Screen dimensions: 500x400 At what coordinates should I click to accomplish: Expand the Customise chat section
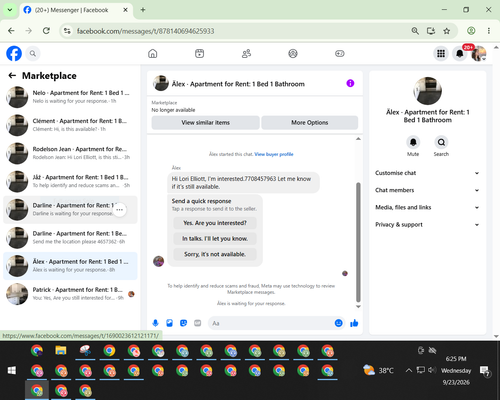tap(427, 173)
